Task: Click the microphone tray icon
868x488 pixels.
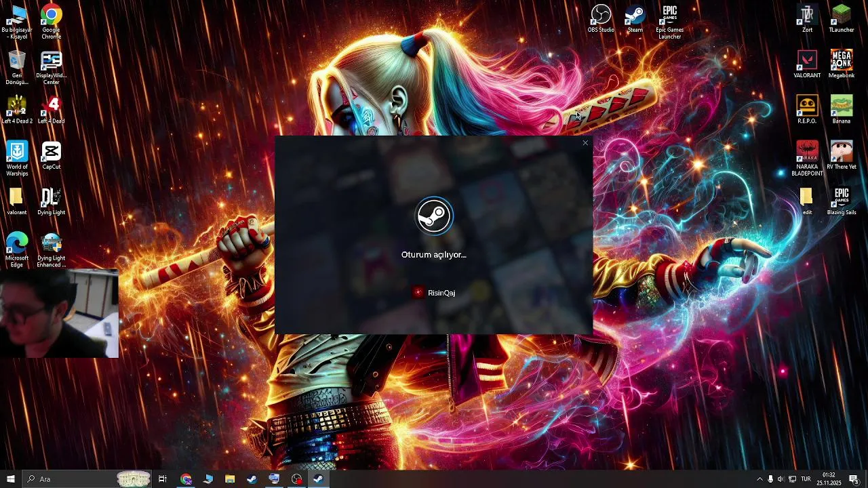Action: point(770,479)
